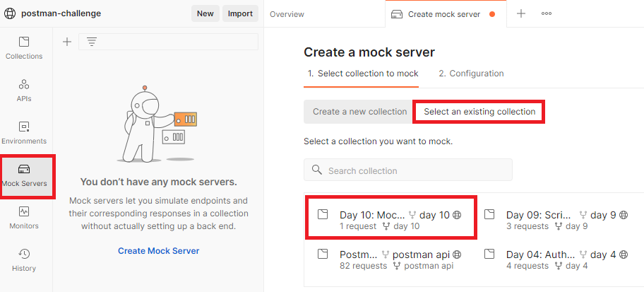Open a new tab with plus icon
The width and height of the screenshot is (644, 292).
click(x=521, y=13)
